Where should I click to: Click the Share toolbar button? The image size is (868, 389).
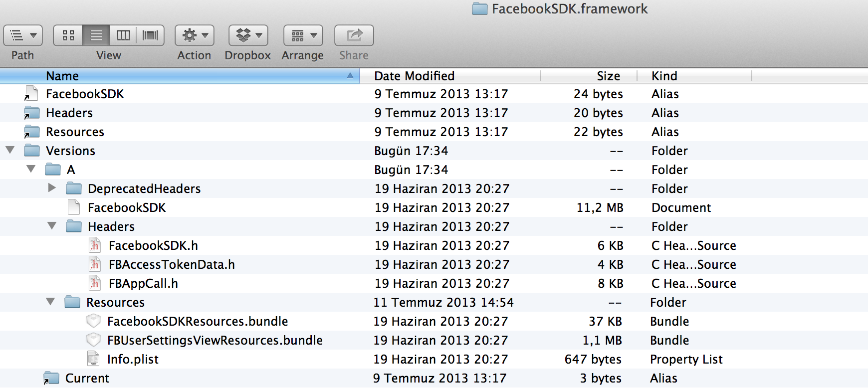(354, 35)
